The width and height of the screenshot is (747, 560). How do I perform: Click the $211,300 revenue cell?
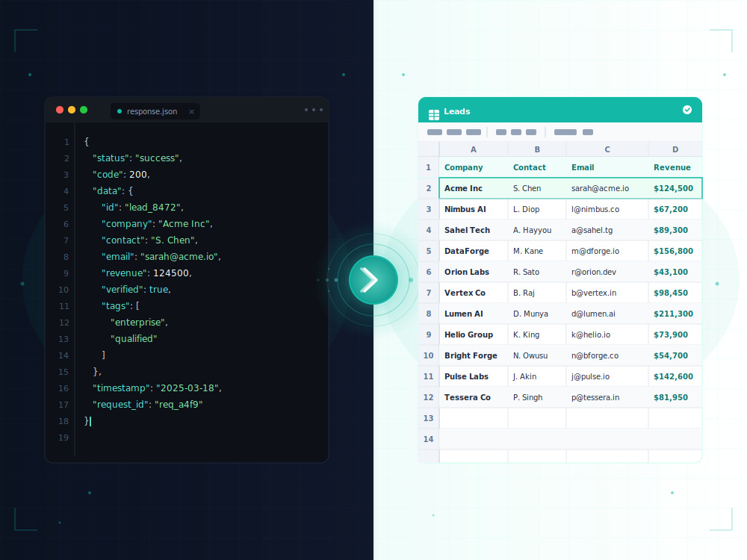coord(675,314)
